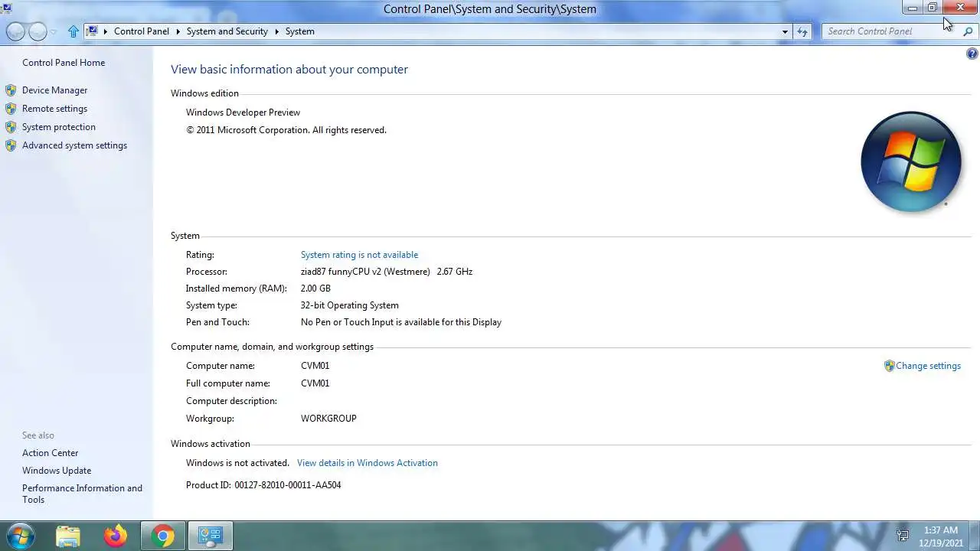980x551 pixels.
Task: Click the computer icon in address bar
Action: pyautogui.click(x=92, y=31)
